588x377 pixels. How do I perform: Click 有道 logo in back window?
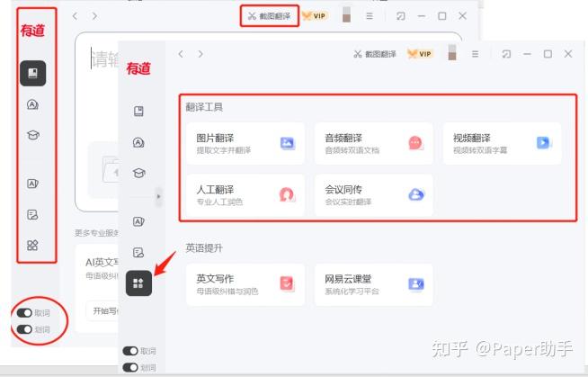(32, 31)
